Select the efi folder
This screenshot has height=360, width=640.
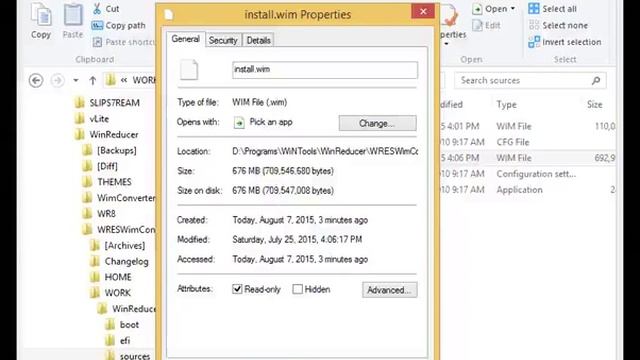118,341
